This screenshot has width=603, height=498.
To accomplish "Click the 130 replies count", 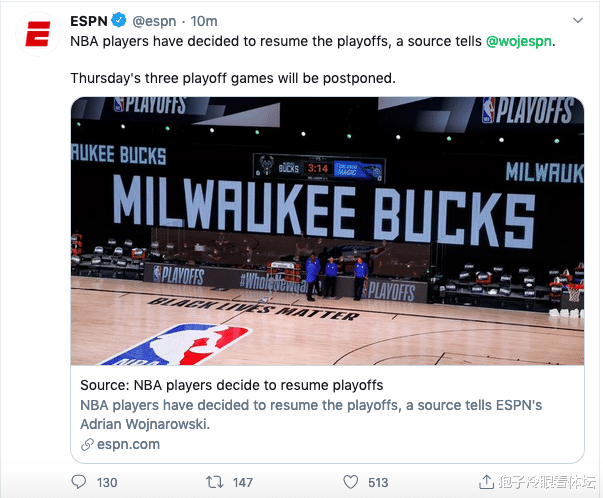I will pos(106,482).
